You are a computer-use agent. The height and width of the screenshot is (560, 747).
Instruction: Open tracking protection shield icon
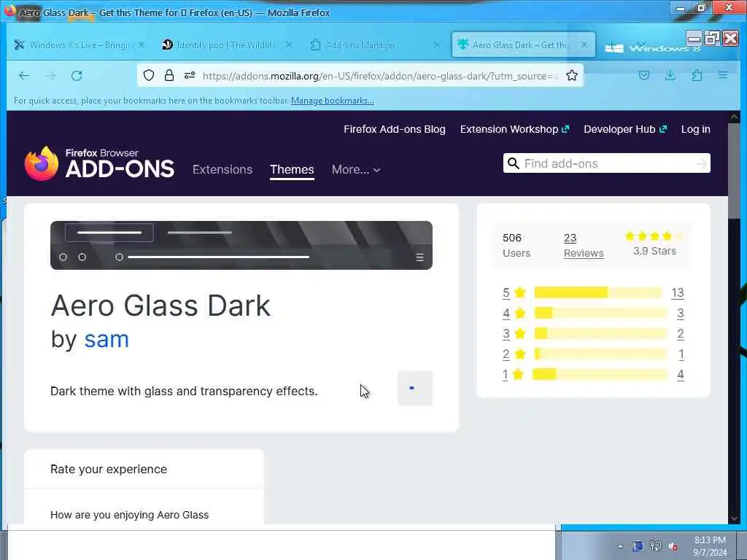click(149, 75)
